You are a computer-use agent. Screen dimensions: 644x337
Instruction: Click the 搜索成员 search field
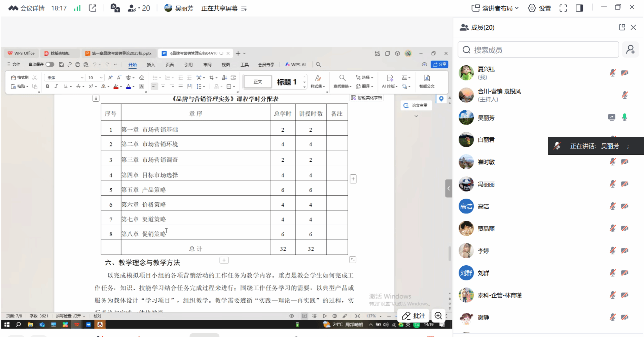(x=538, y=50)
